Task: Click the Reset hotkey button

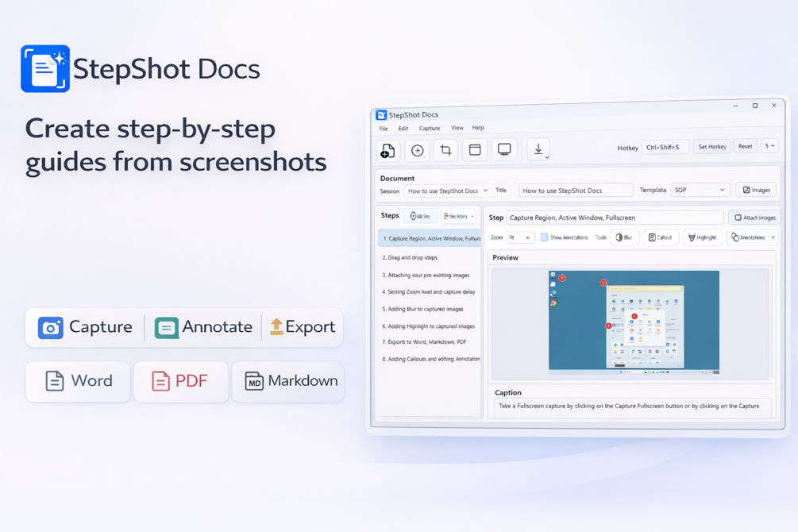Action: (x=745, y=146)
